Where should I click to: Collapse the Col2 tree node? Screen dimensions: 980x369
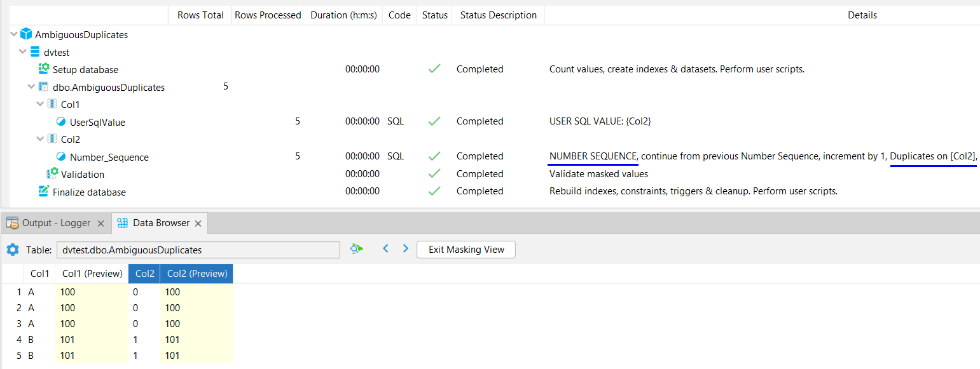pos(41,139)
